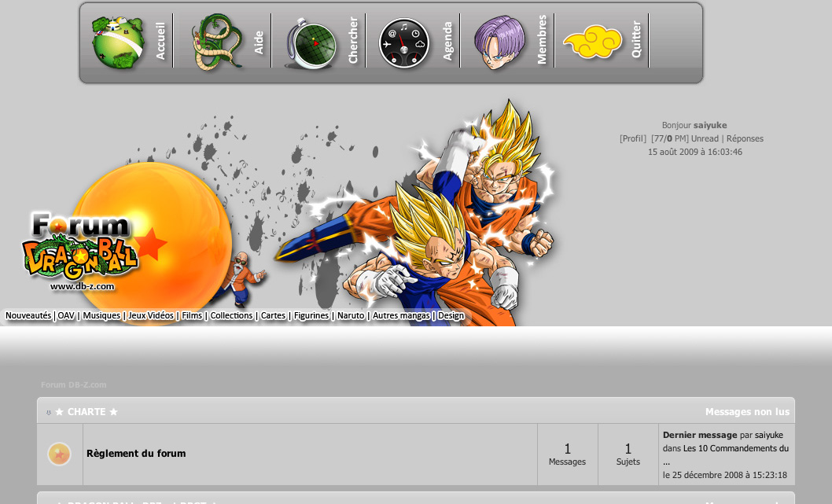
Task: Open the [Profil] link
Action: (x=633, y=138)
